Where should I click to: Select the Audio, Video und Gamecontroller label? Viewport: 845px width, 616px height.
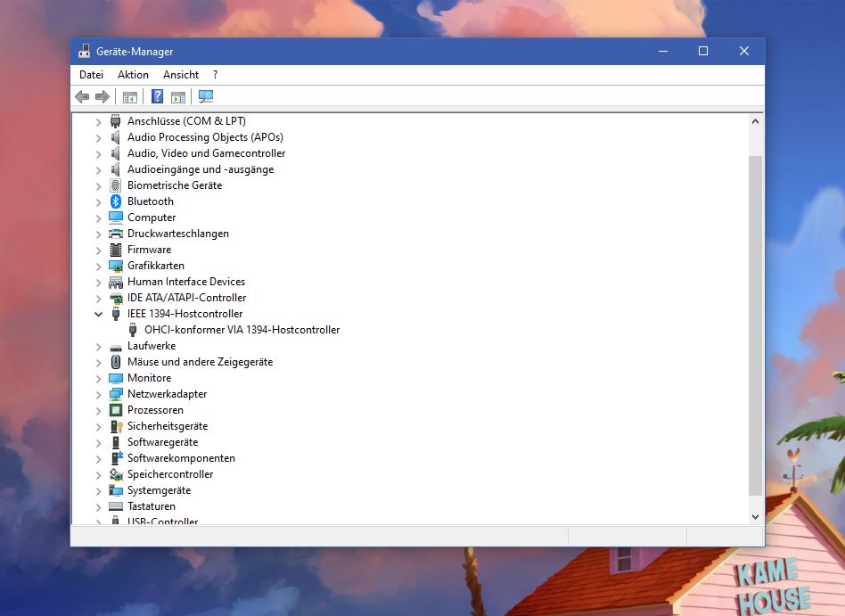(x=207, y=153)
